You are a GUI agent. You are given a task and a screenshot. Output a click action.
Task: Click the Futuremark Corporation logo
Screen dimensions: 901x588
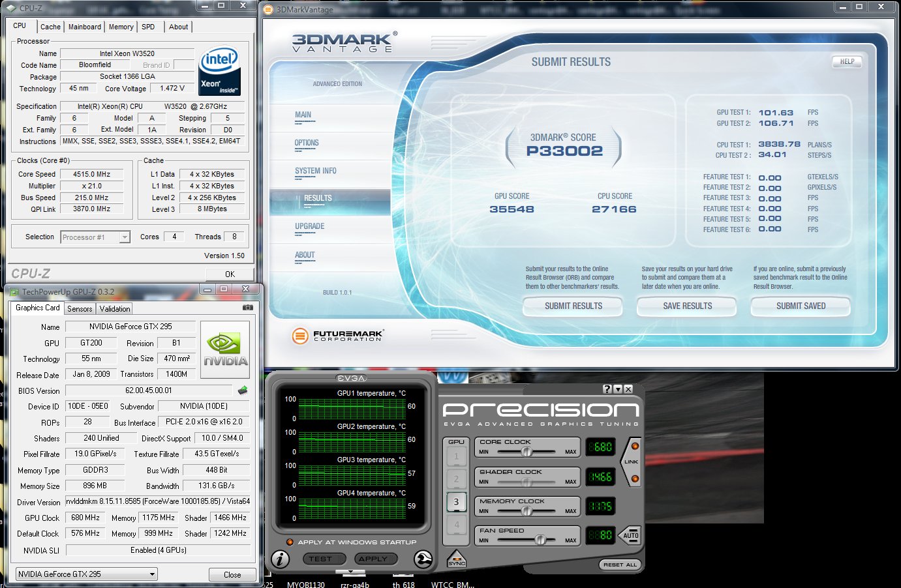[337, 336]
